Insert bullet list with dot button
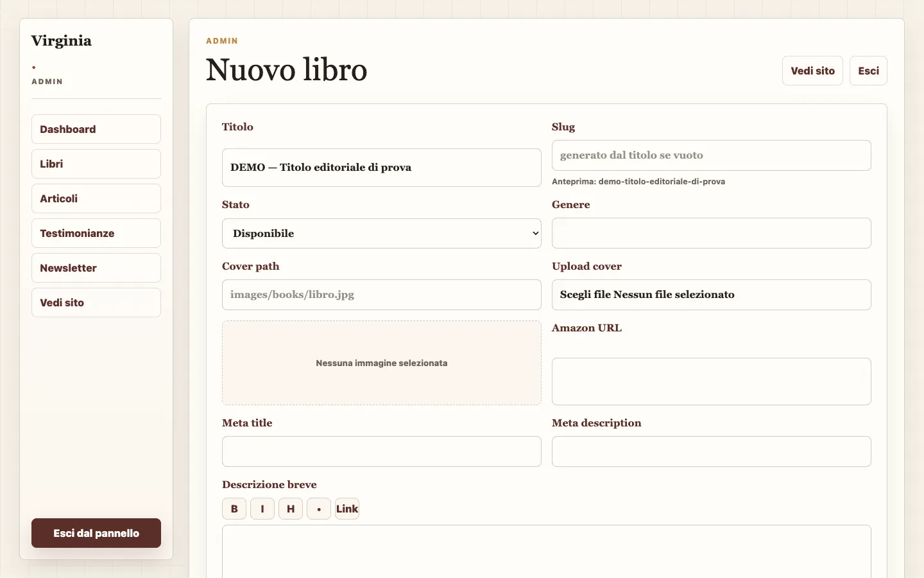This screenshot has width=924, height=578. pyautogui.click(x=319, y=509)
